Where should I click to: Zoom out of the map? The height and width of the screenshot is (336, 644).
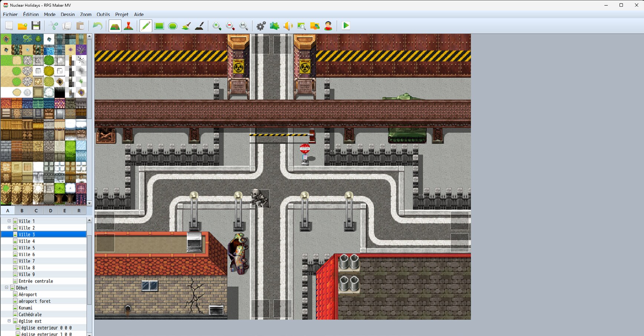tap(230, 26)
